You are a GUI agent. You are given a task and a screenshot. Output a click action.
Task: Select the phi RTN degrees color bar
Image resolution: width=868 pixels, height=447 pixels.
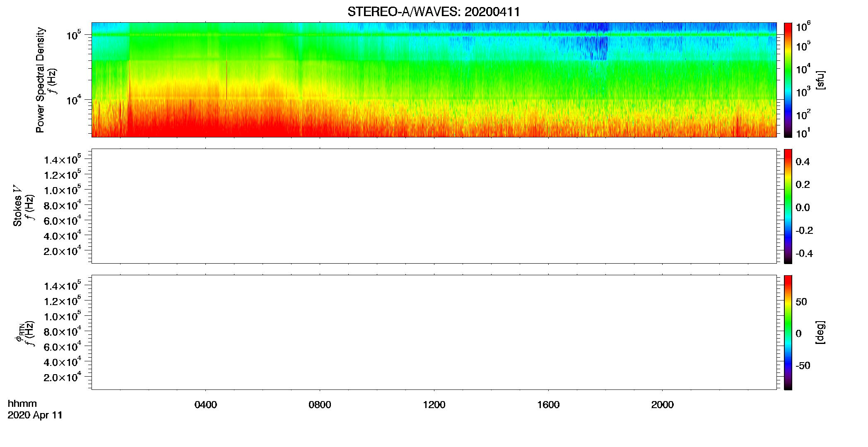tap(788, 332)
